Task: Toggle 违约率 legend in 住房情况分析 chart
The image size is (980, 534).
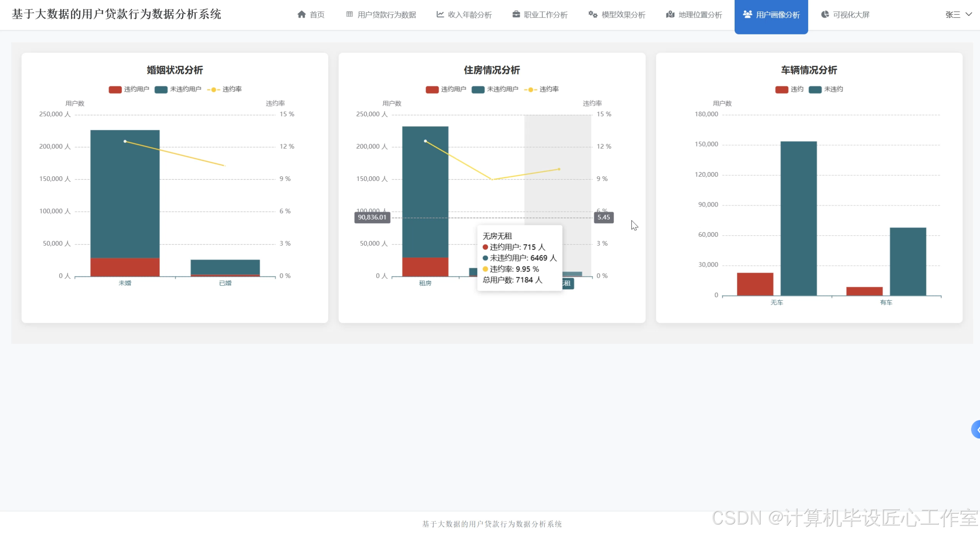Action: (x=541, y=89)
